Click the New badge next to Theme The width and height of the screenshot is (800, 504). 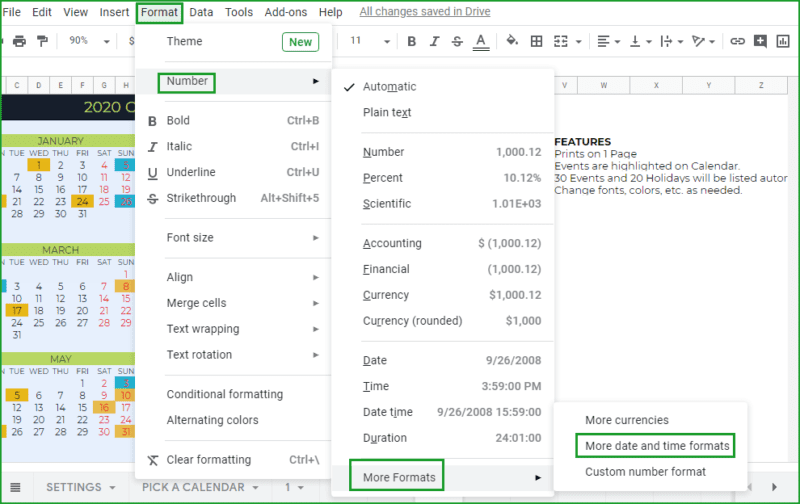click(300, 42)
